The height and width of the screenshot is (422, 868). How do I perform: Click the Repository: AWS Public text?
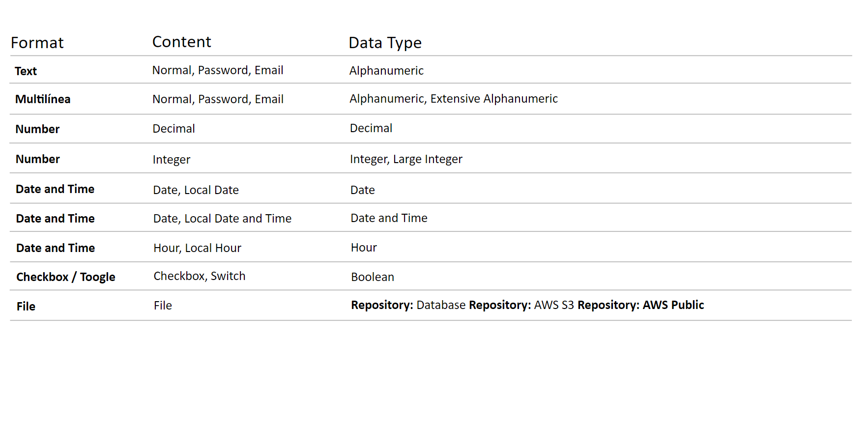tap(640, 305)
